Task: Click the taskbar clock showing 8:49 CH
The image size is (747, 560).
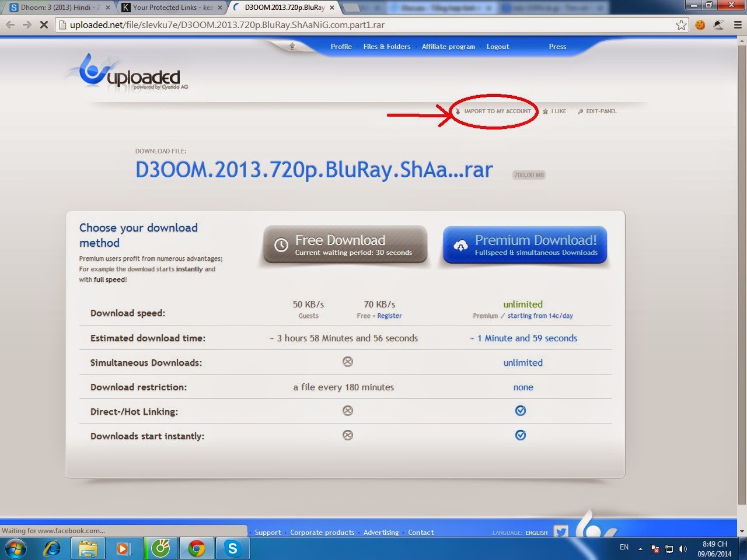Action: tap(714, 549)
